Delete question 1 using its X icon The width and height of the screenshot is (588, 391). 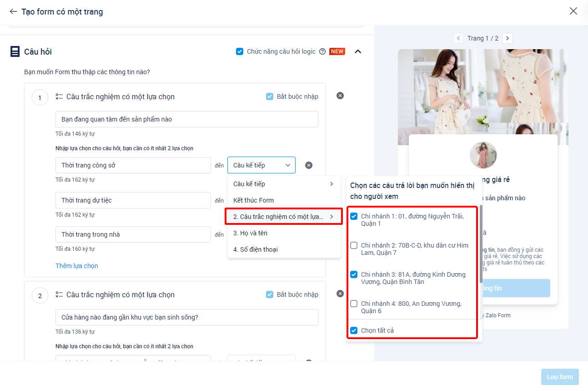point(340,96)
